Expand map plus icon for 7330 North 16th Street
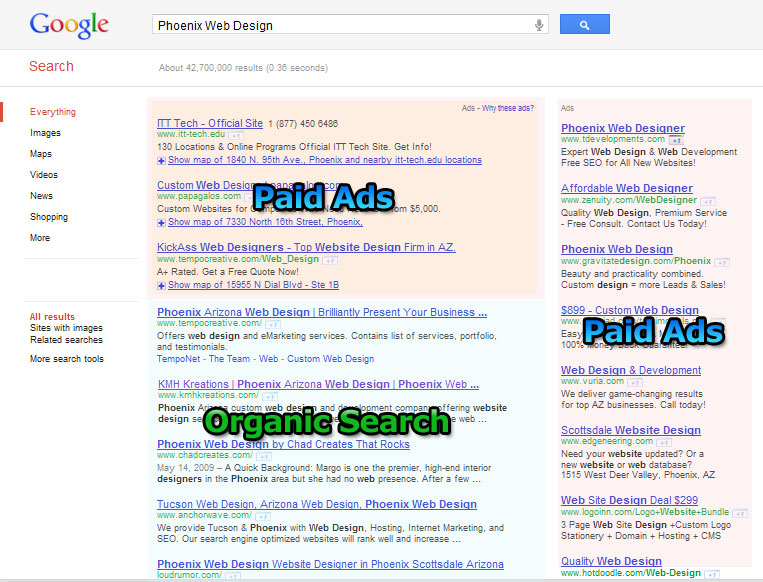 [161, 223]
